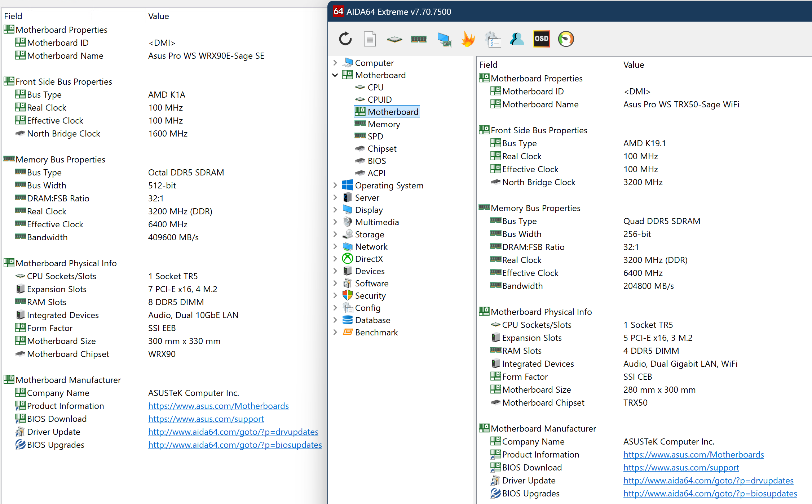Open the preferences checklist toolbar icon
The height and width of the screenshot is (504, 812).
(x=493, y=39)
